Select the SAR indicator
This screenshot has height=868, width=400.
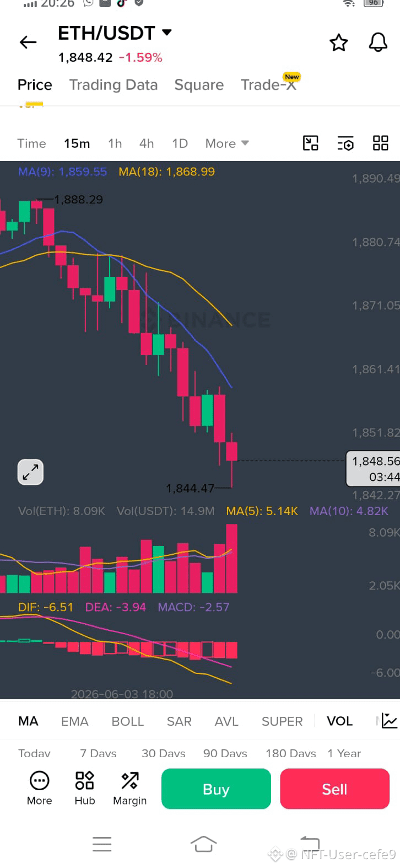(179, 721)
